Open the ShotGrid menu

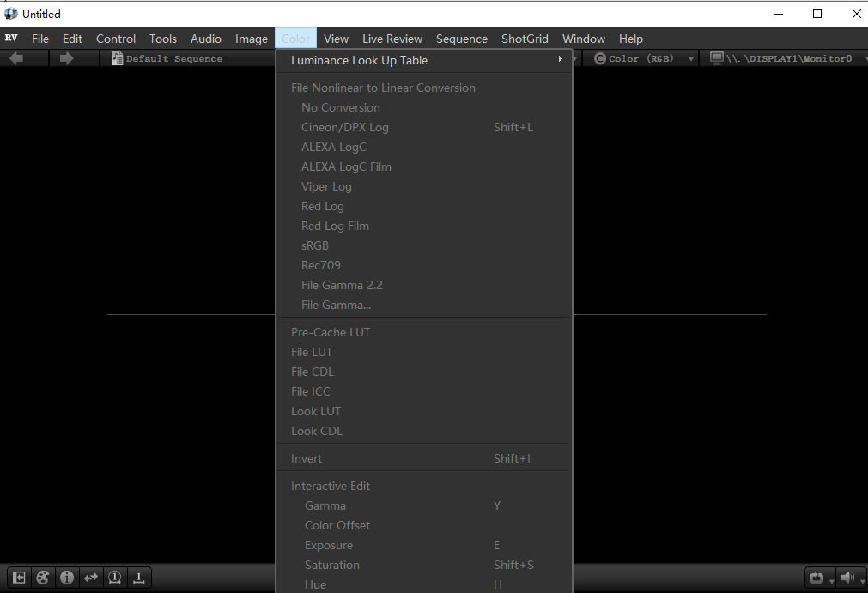click(x=524, y=39)
